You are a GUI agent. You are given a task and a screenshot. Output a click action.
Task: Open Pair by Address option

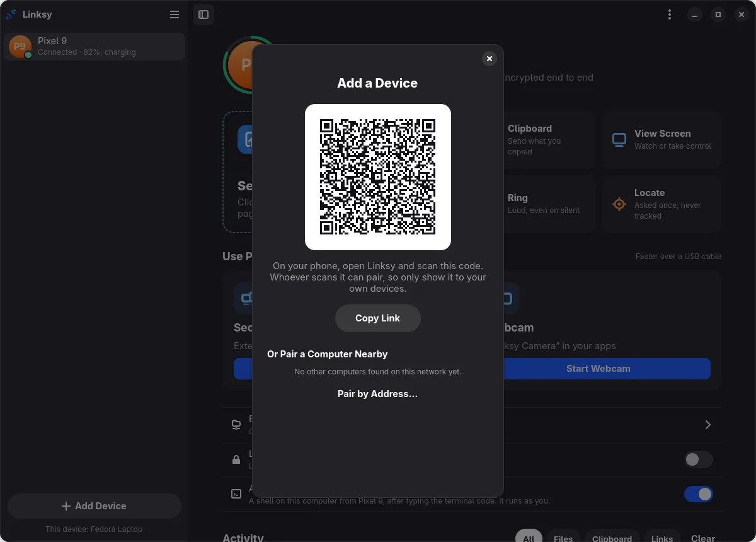pos(377,394)
